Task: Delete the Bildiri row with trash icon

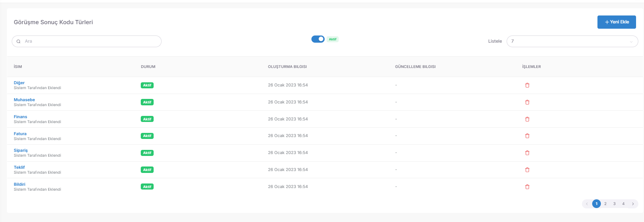Action: pyautogui.click(x=527, y=187)
